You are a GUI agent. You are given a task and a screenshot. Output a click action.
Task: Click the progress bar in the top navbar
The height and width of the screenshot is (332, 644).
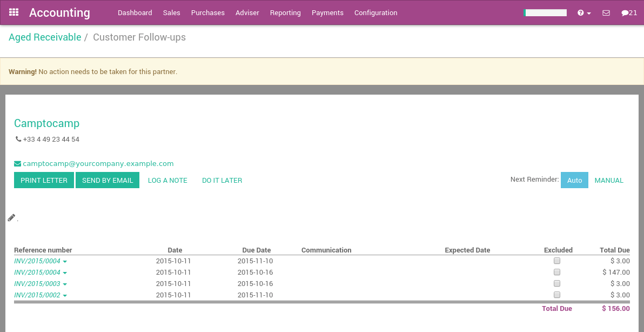click(x=545, y=12)
